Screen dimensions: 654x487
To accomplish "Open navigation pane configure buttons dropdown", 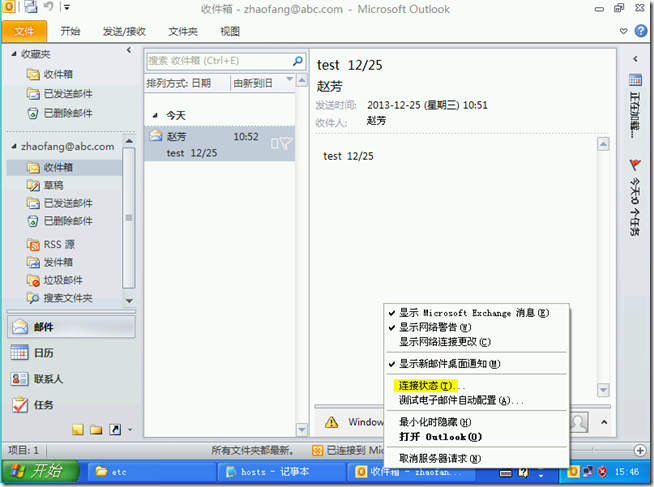I will pos(130,429).
